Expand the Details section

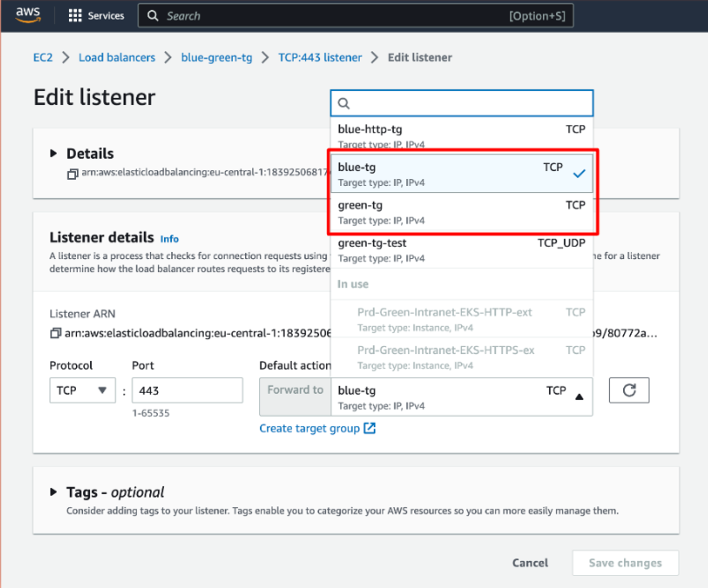(54, 153)
